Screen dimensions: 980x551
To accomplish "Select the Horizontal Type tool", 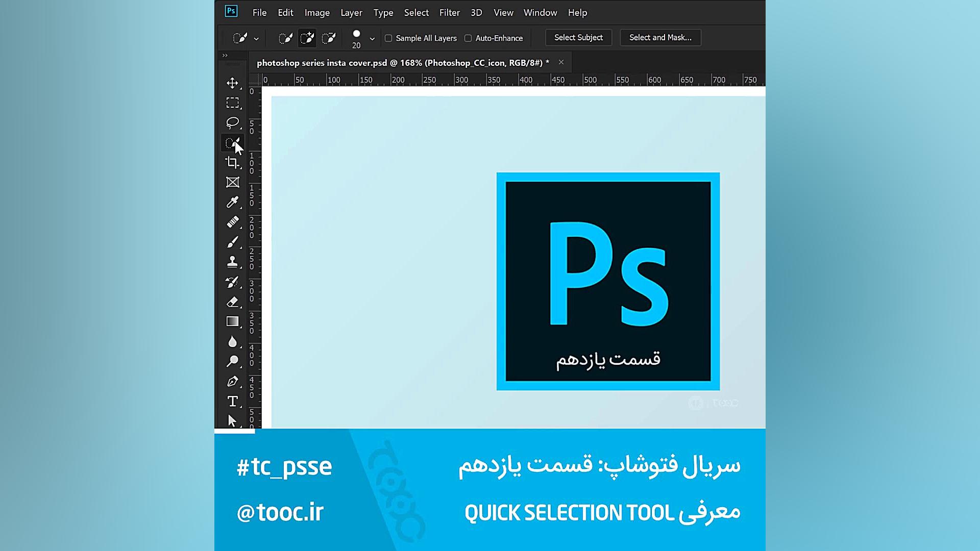I will [232, 402].
